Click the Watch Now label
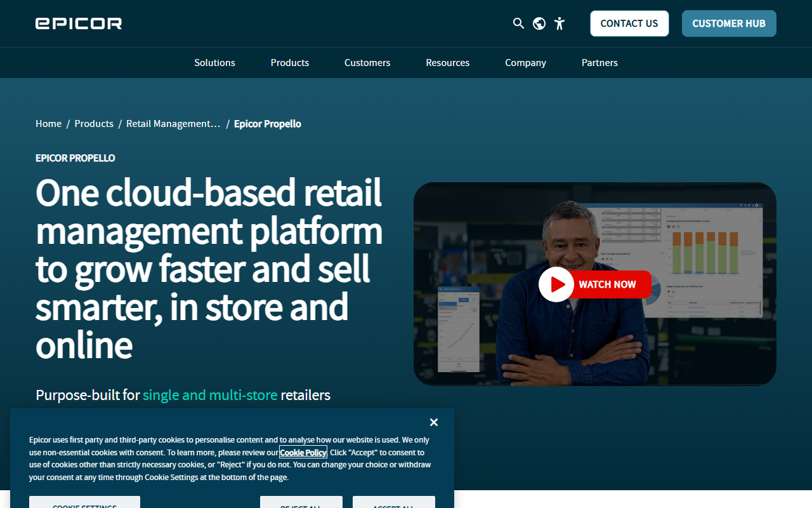The width and height of the screenshot is (812, 508). [607, 284]
